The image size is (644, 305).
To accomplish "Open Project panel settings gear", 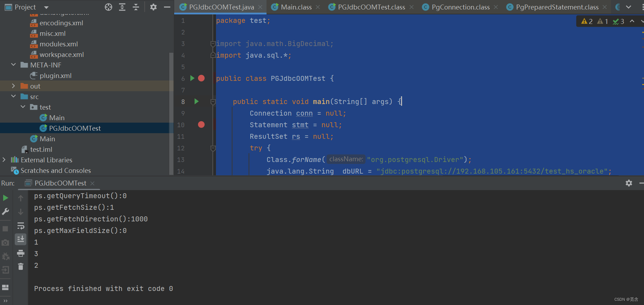I will (153, 7).
